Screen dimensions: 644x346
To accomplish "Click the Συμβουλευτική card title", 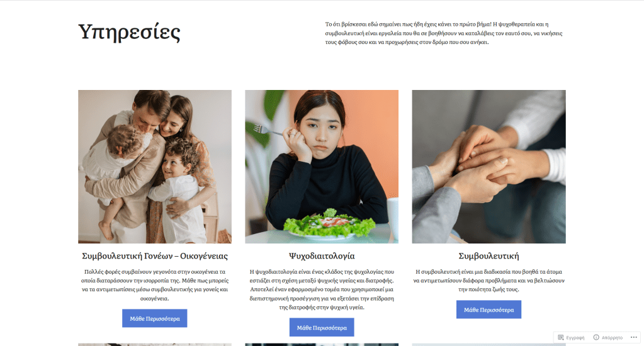I will click(489, 256).
